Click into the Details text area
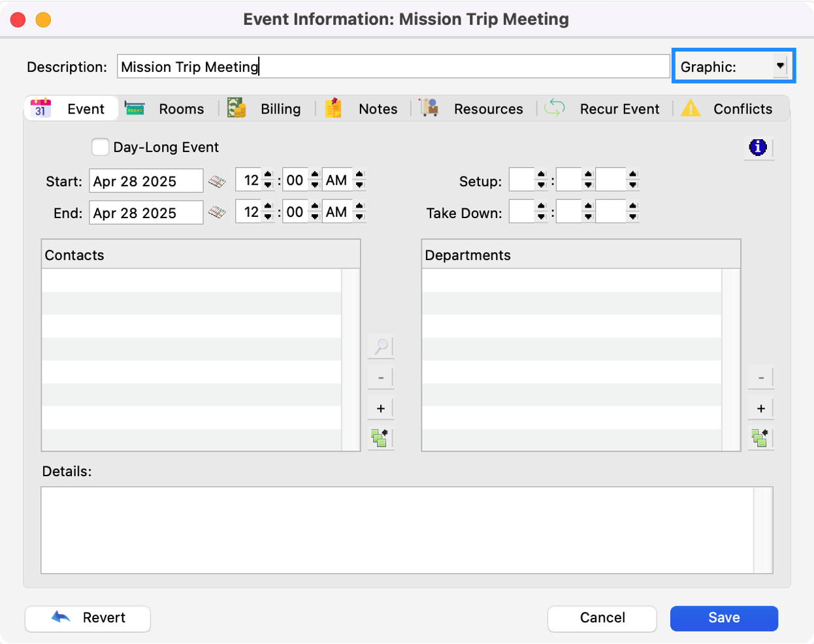Screen dimensions: 814x644 click(x=397, y=530)
